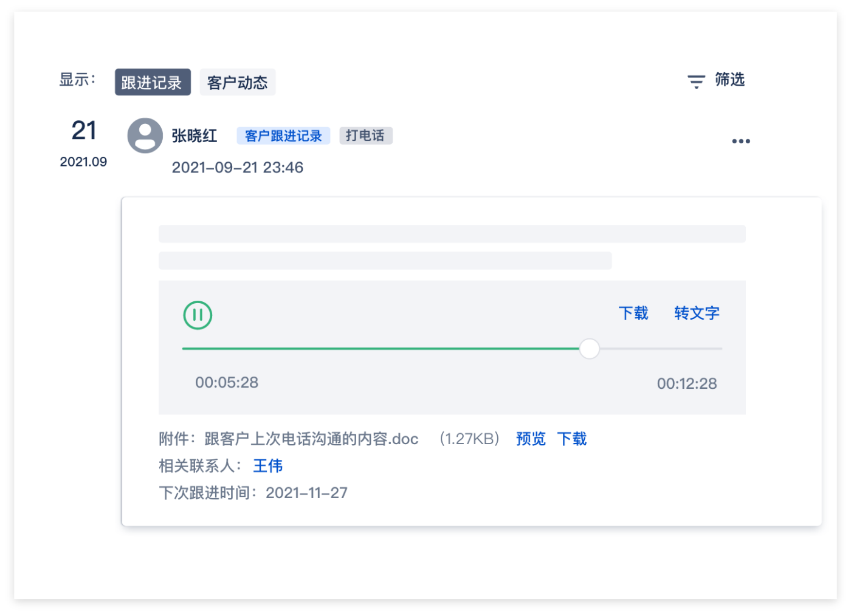851x616 pixels.
Task: Click the user name 张晓红
Action: (194, 135)
